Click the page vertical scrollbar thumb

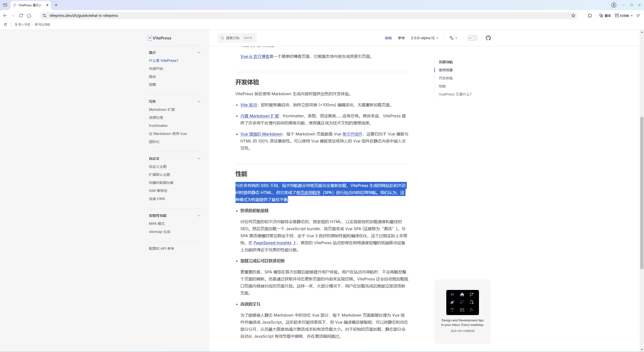click(x=642, y=193)
